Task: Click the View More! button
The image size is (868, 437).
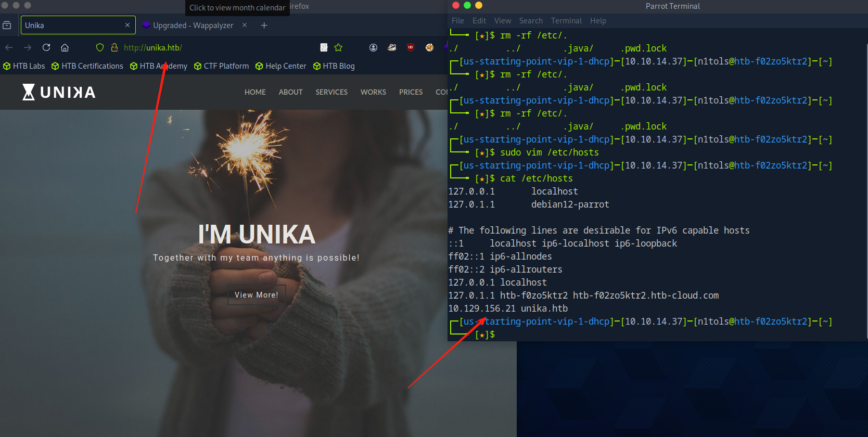Action: click(x=257, y=295)
